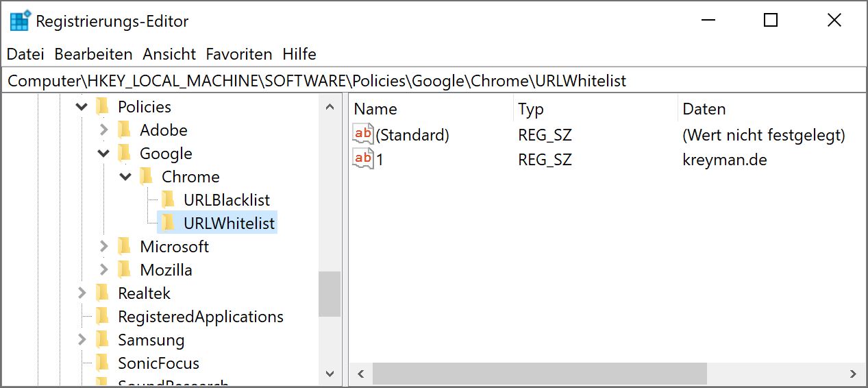
Task: Click the values pane horizontal scrollbar thumb
Action: [539, 374]
